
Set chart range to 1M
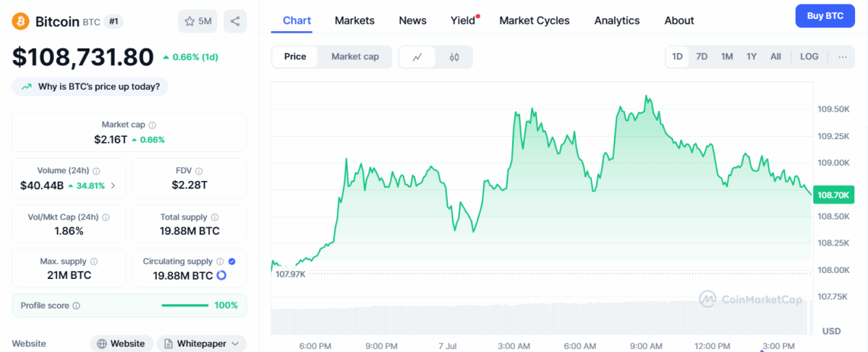click(x=727, y=56)
